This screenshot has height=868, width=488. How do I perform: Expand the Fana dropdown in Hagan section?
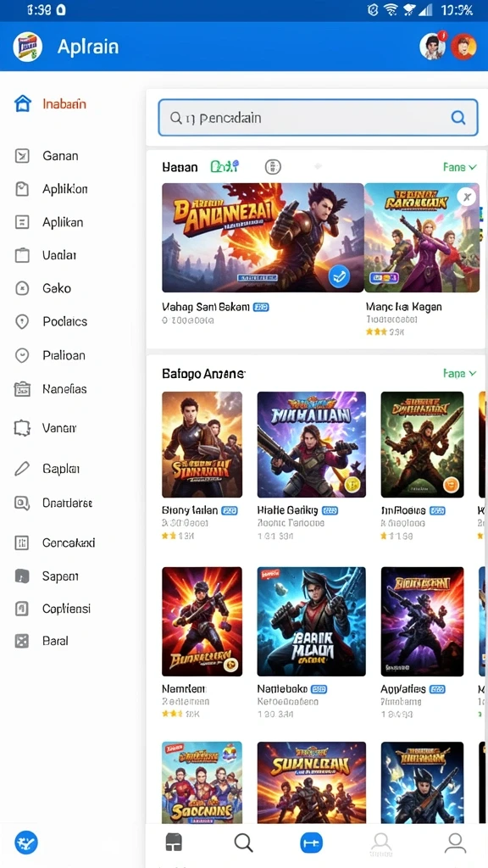459,167
